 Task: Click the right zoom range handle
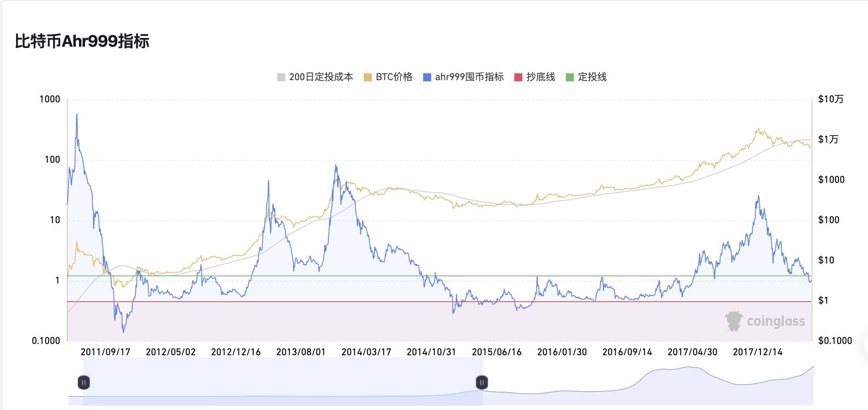(482, 382)
